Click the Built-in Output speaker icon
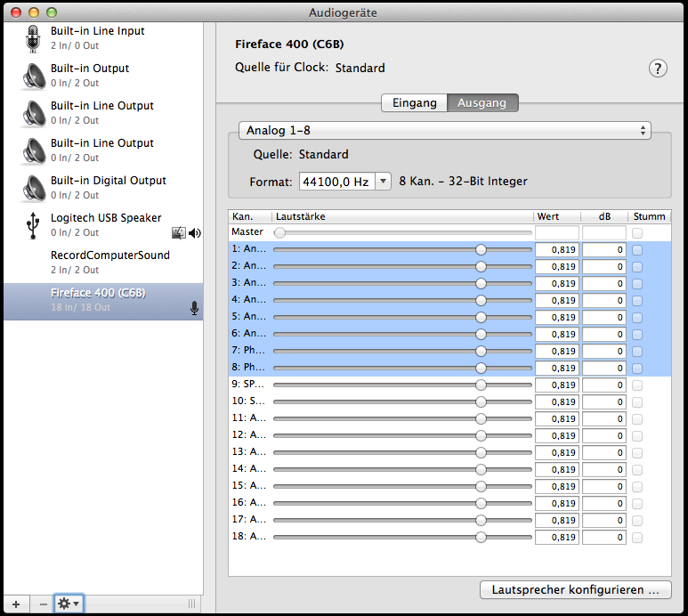Viewport: 688px width, 616px height. (x=33, y=76)
